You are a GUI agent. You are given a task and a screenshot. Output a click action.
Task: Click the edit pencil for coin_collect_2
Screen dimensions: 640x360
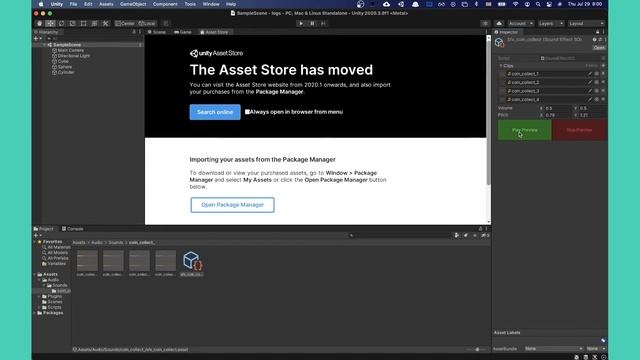tap(590, 82)
